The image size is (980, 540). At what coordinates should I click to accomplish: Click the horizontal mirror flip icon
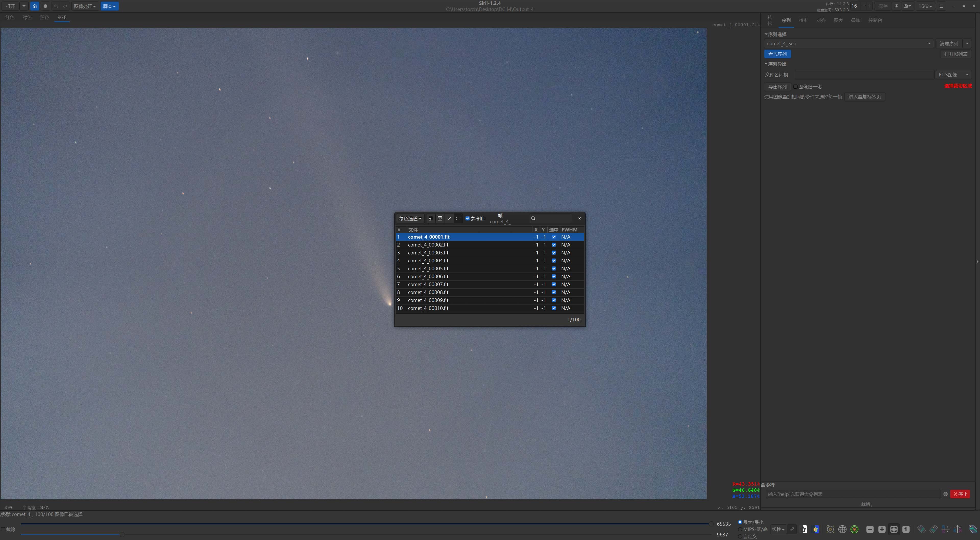[945, 529]
